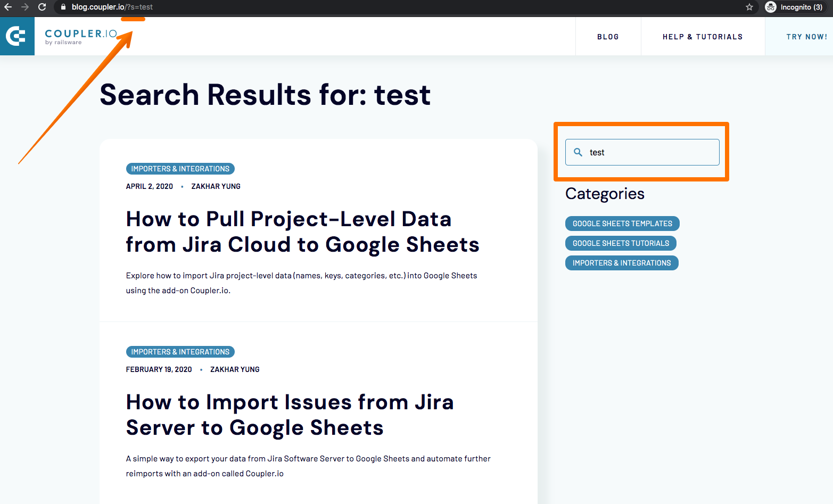Click the browser forward arrow
This screenshot has width=833, height=504.
pos(25,7)
